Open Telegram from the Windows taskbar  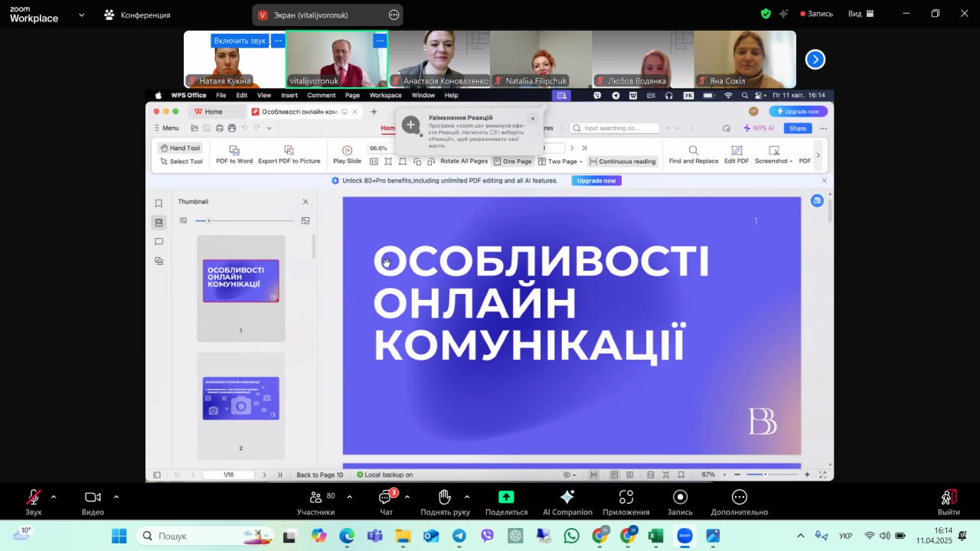point(459,536)
